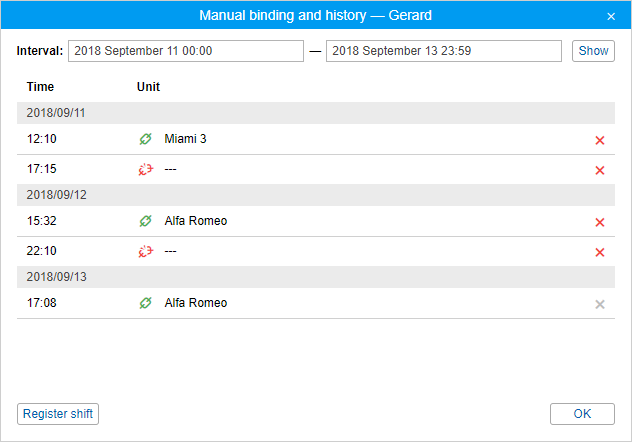Image resolution: width=632 pixels, height=442 pixels.
Task: Click the 2018/09/12 date group header
Action: click(x=57, y=194)
